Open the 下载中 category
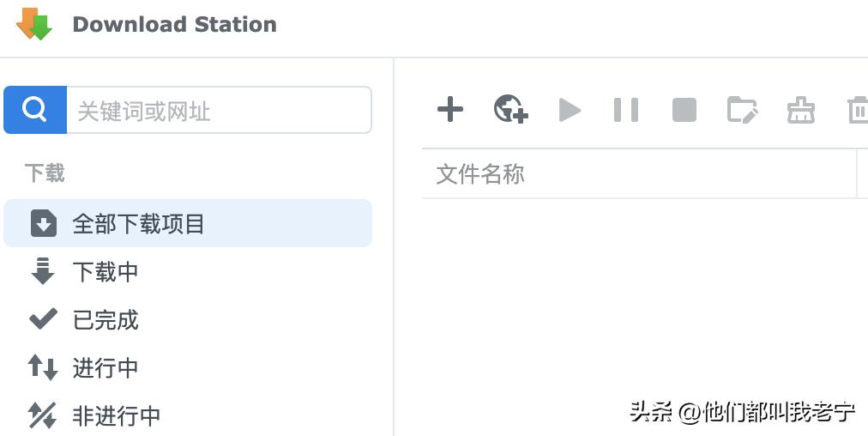Viewport: 868px width, 436px height. pos(105,272)
